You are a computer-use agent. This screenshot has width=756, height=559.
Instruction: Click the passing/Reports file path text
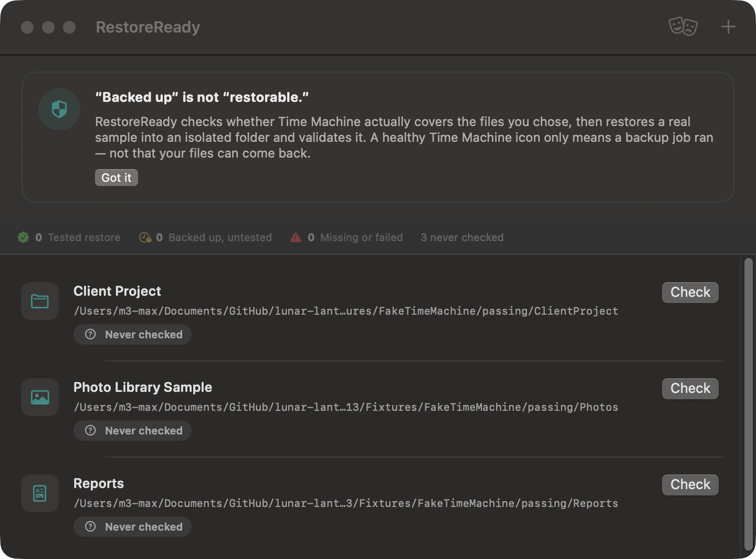(x=346, y=503)
